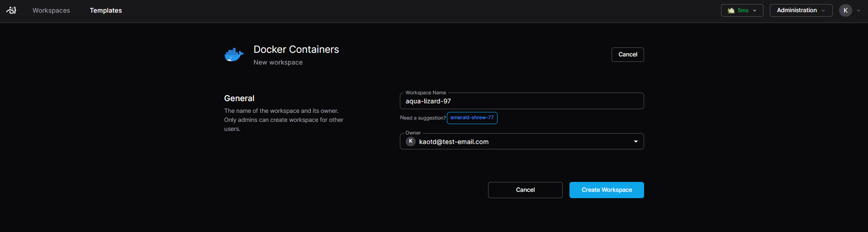
Task: Open the Templates tab
Action: [106, 10]
